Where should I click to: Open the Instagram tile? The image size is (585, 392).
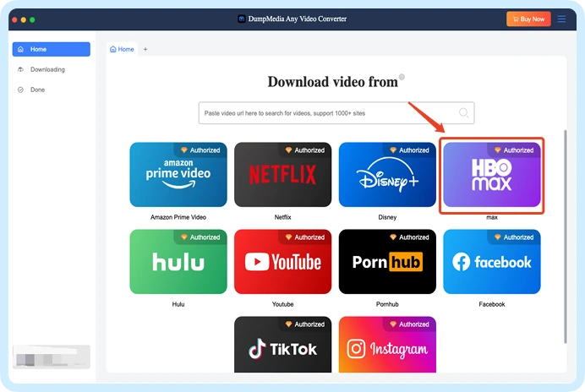pyautogui.click(x=387, y=344)
